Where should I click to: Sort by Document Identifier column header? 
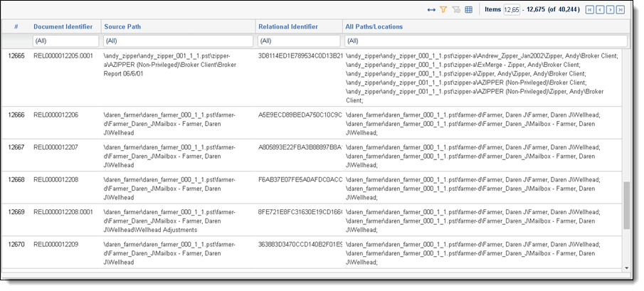click(63, 26)
